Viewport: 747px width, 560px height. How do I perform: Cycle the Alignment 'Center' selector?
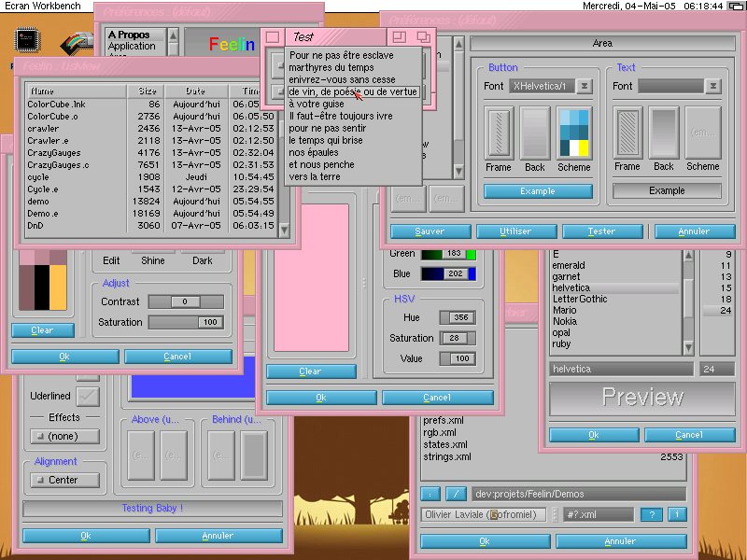64,480
